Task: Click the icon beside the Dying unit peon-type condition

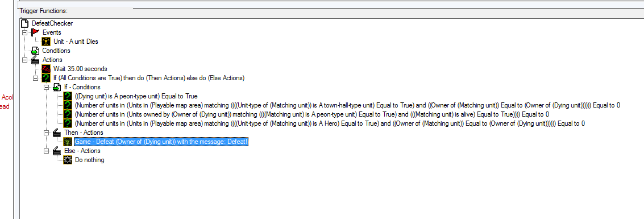Action: (x=68, y=96)
